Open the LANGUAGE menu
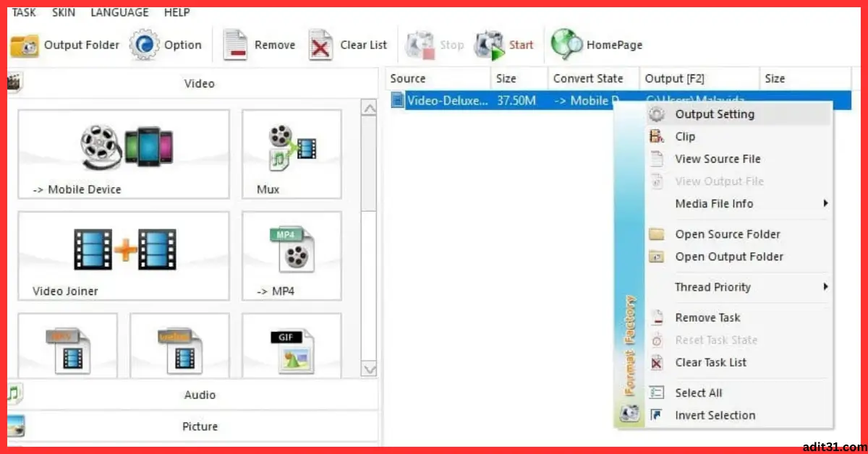This screenshot has height=454, width=868. [119, 12]
